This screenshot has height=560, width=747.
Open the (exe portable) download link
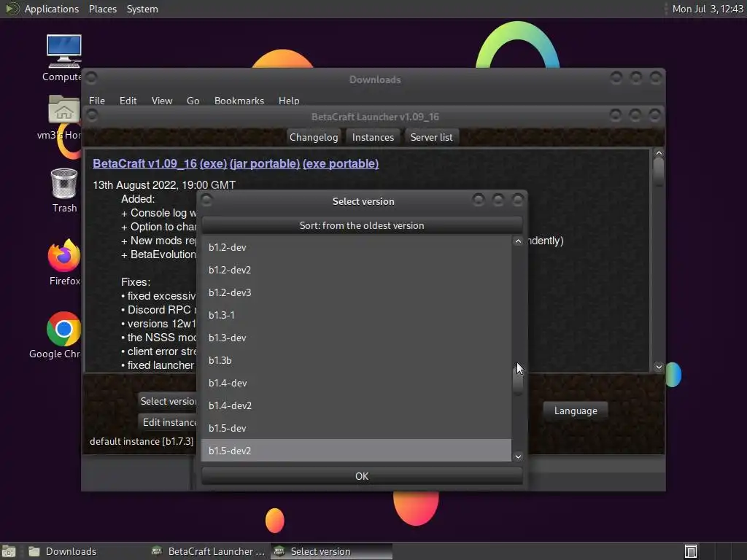[x=341, y=163]
